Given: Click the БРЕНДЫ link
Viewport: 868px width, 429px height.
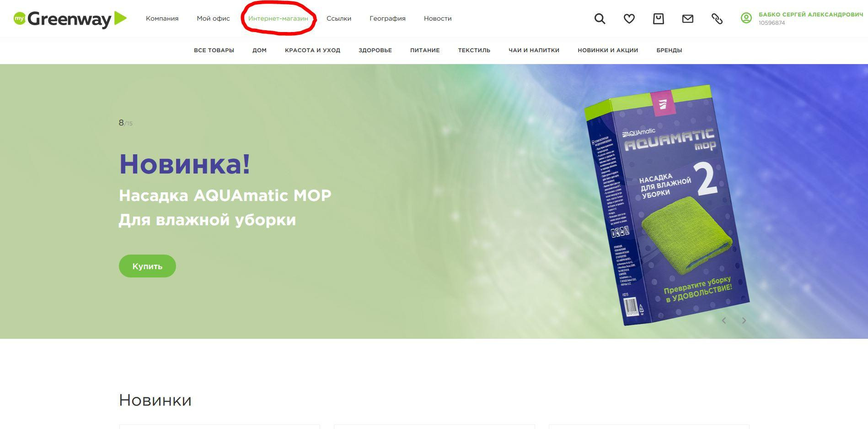Looking at the screenshot, I should tap(669, 50).
